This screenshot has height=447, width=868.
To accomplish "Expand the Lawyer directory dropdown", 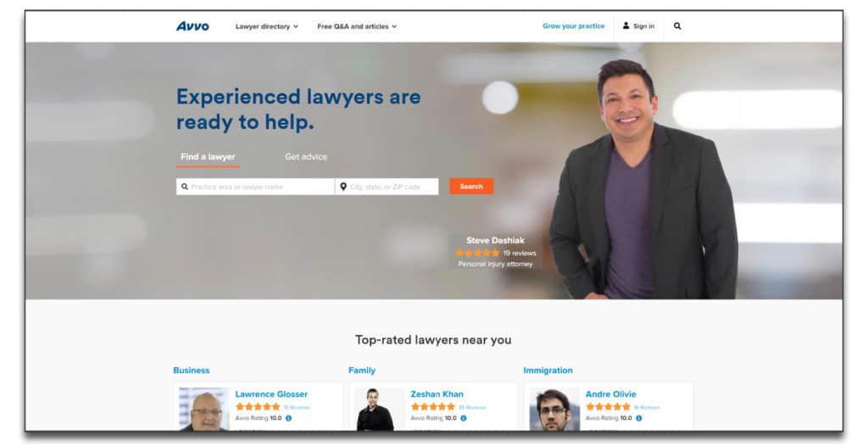I will [267, 26].
